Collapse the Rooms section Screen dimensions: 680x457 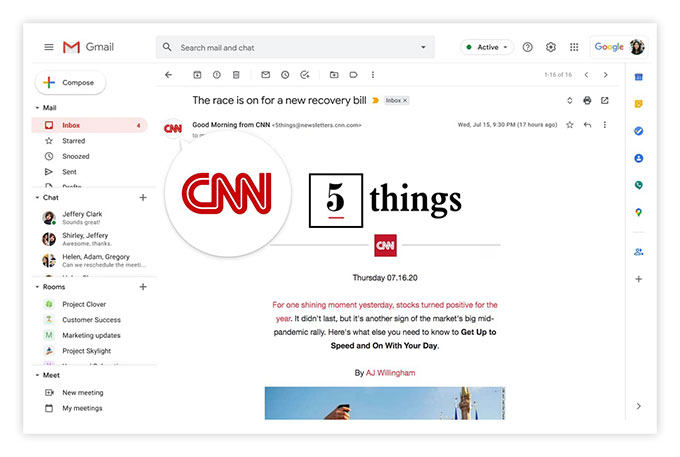click(x=37, y=287)
